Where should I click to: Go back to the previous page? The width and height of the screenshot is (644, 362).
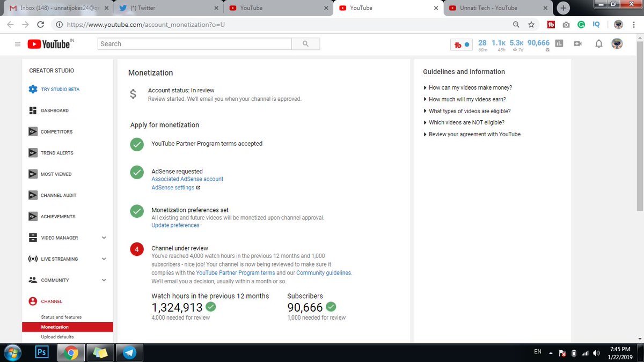point(10,24)
